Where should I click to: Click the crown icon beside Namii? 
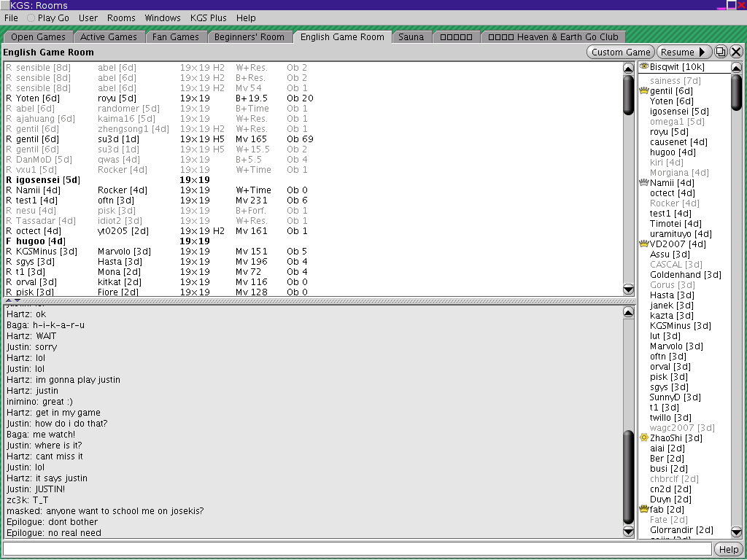[x=643, y=183]
